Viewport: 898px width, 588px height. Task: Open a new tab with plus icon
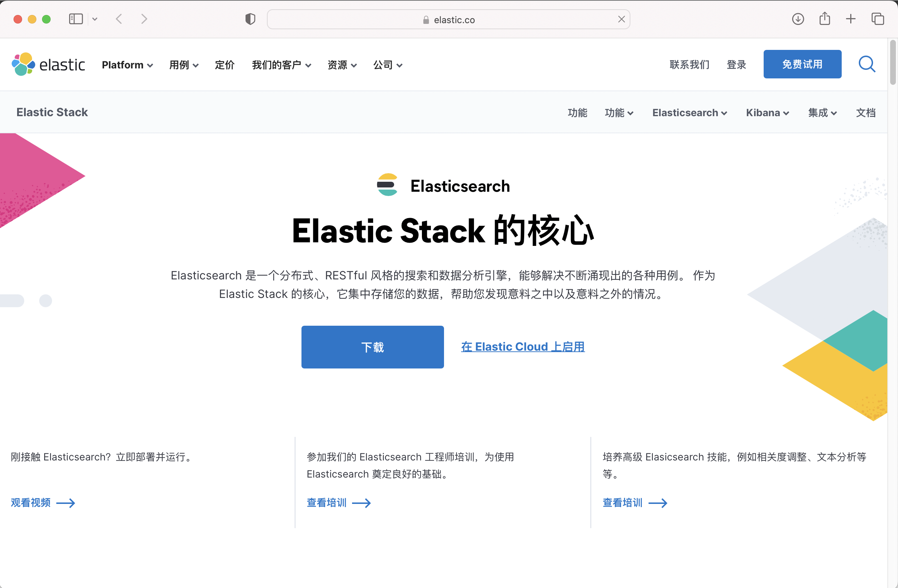pos(851,19)
